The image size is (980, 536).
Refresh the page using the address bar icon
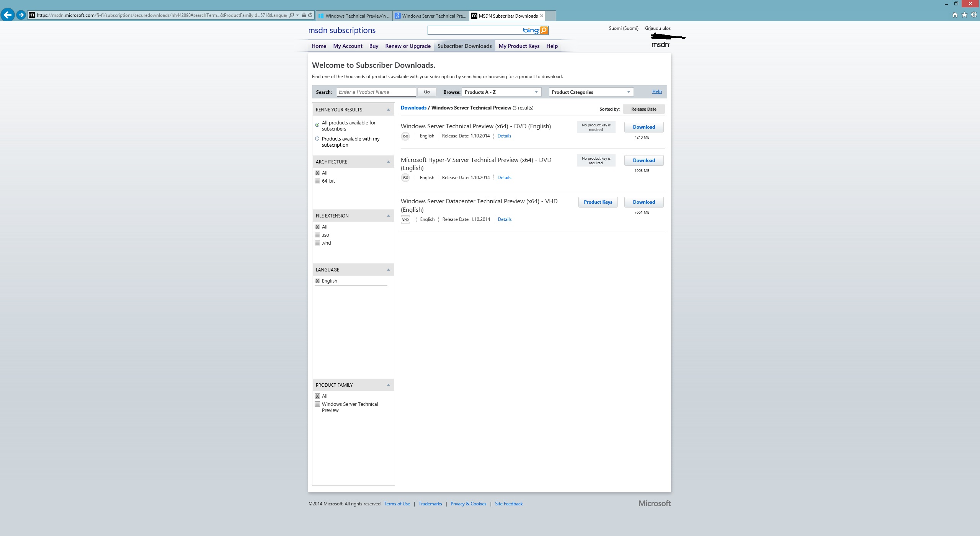[x=310, y=15]
